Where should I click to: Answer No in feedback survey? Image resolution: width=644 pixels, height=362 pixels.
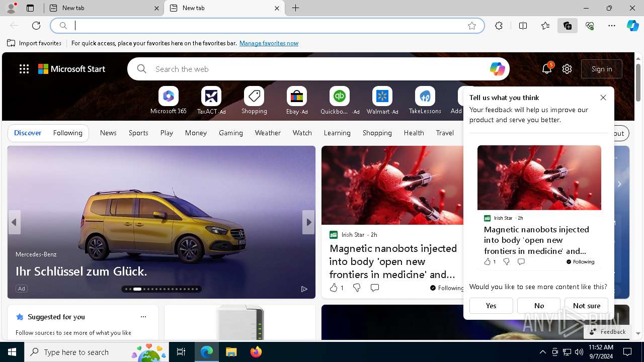click(x=539, y=306)
